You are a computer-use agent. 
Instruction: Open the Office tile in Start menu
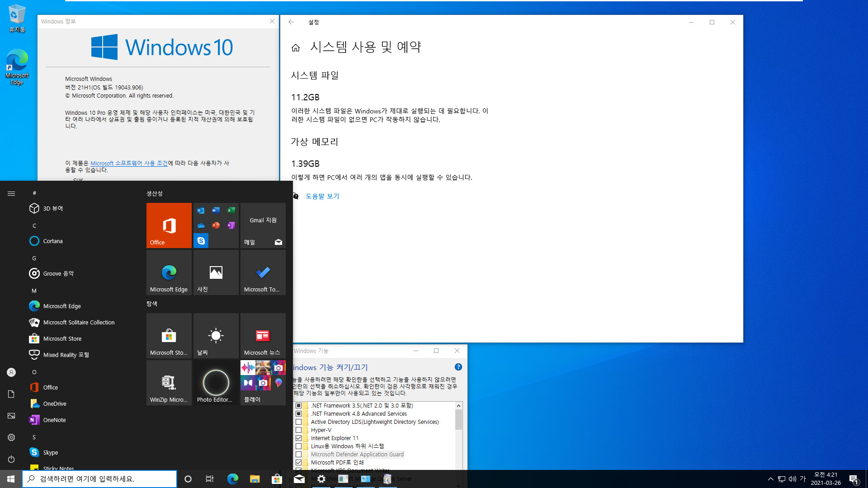pyautogui.click(x=169, y=225)
